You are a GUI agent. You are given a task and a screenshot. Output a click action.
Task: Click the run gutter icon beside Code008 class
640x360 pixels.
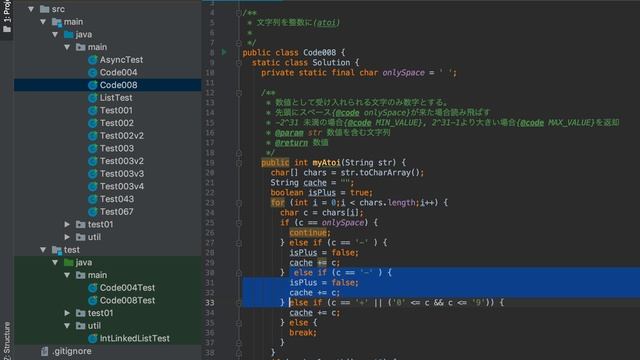click(x=224, y=52)
